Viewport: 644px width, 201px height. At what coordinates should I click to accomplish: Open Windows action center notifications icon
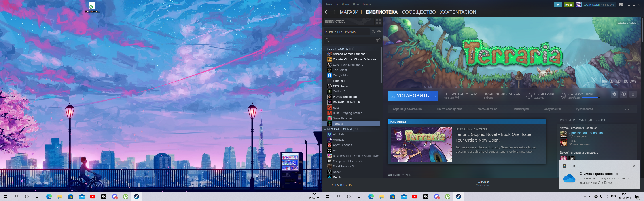[637, 197]
